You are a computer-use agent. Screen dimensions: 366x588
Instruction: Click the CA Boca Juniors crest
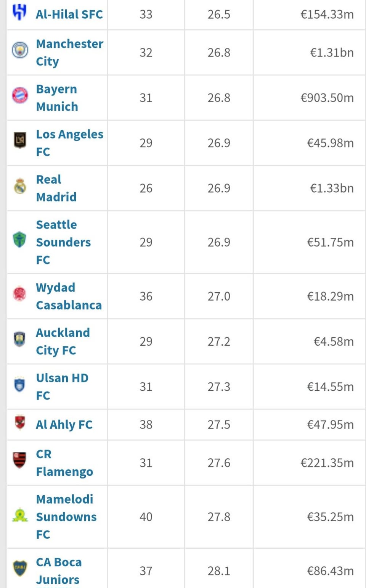(20, 568)
